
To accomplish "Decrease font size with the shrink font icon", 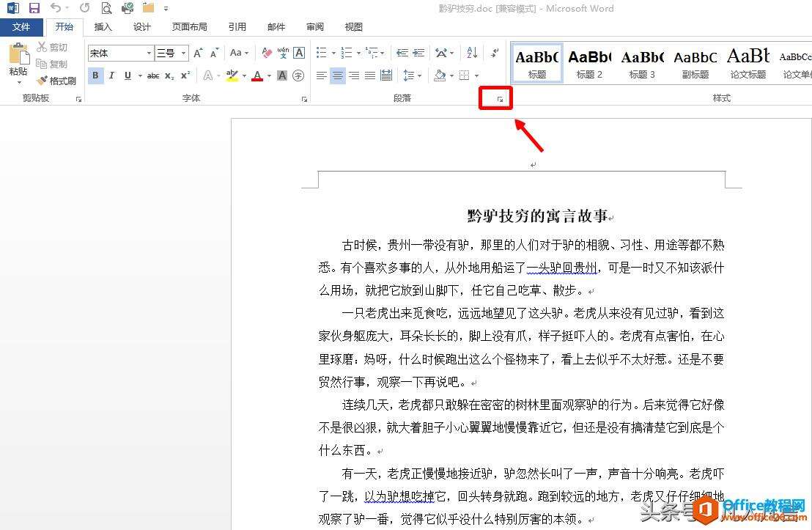I will [x=215, y=53].
